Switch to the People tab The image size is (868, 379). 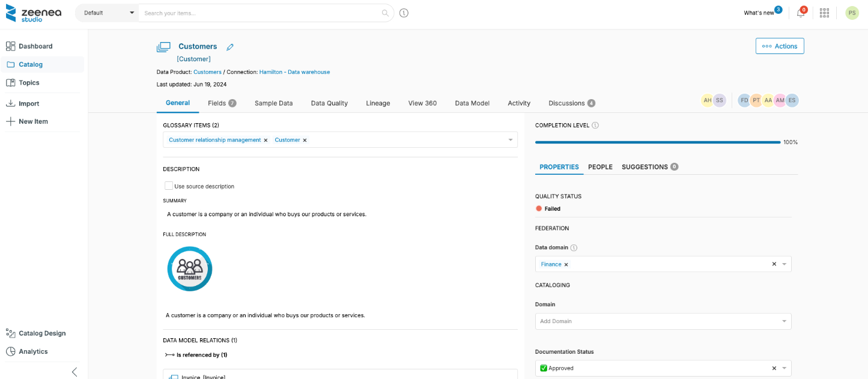pos(600,167)
